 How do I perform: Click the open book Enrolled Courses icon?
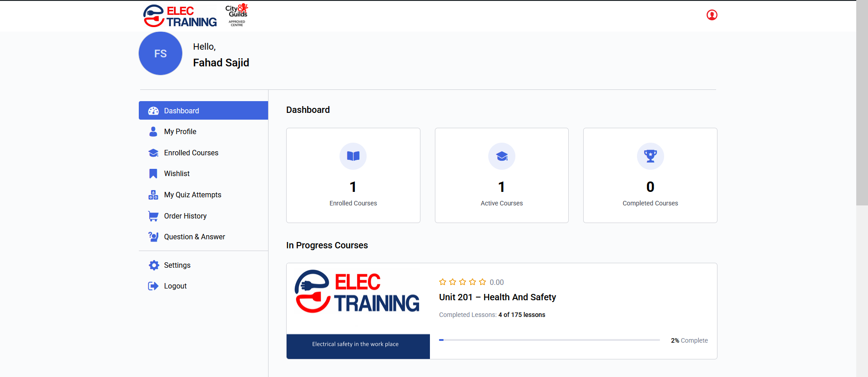353,156
